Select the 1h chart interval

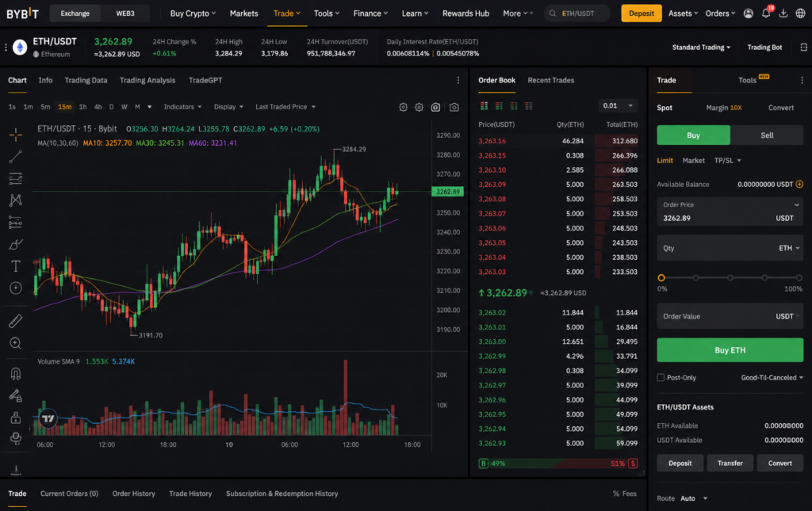click(x=82, y=107)
